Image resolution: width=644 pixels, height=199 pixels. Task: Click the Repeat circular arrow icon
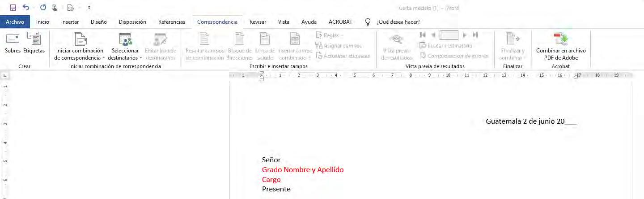click(x=43, y=8)
